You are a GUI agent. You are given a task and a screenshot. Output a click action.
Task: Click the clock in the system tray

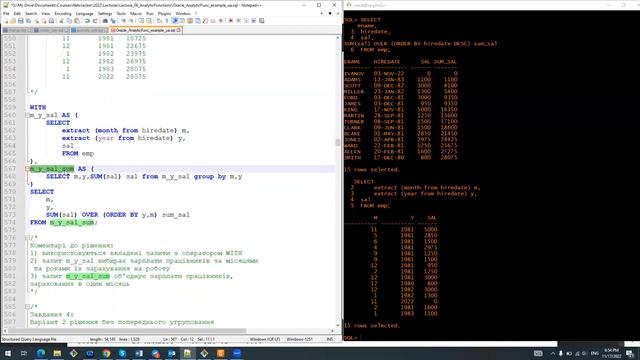pyautogui.click(x=611, y=353)
